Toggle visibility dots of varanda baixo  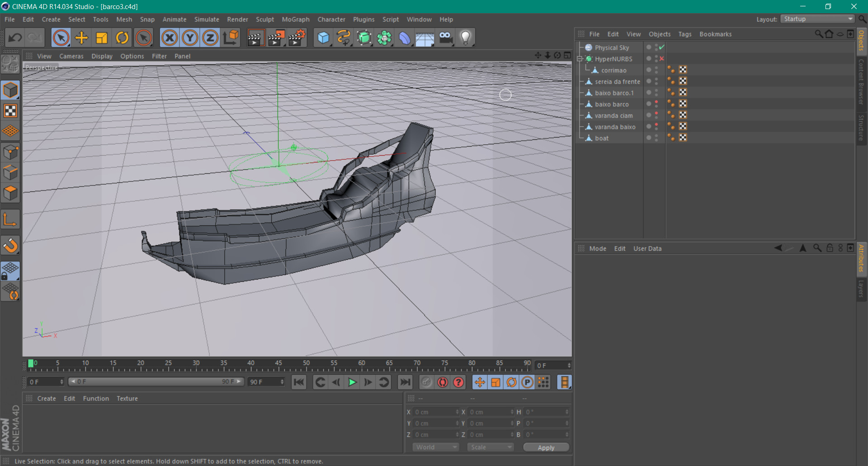[x=656, y=126]
